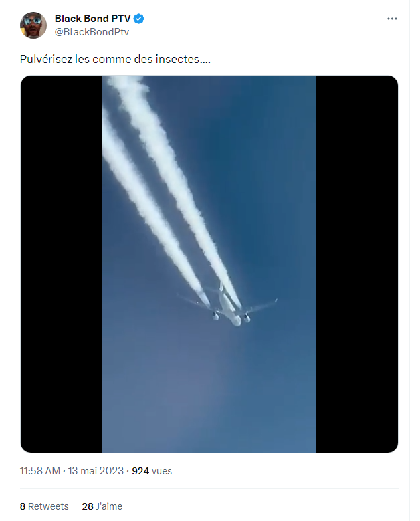The width and height of the screenshot is (420, 521).
Task: Click the blue verified badge
Action: [x=140, y=19]
